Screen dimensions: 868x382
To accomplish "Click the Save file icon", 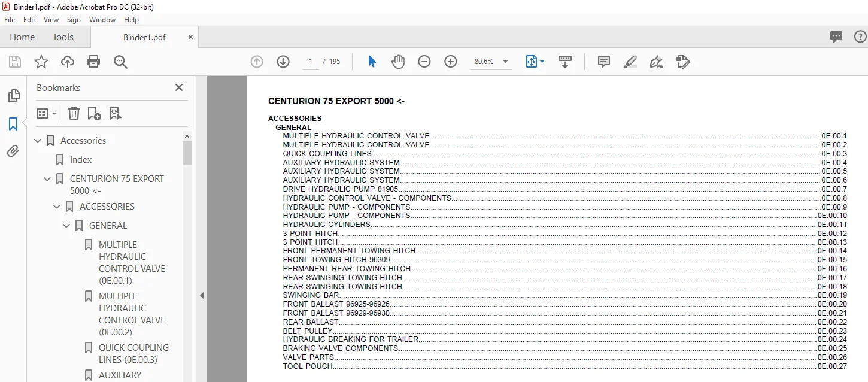I will point(15,62).
